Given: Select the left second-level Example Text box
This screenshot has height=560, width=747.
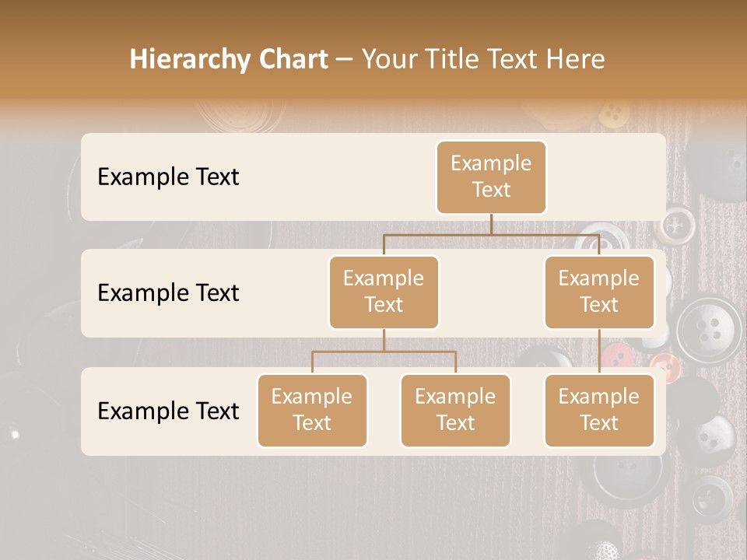Looking at the screenshot, I should click(x=384, y=292).
